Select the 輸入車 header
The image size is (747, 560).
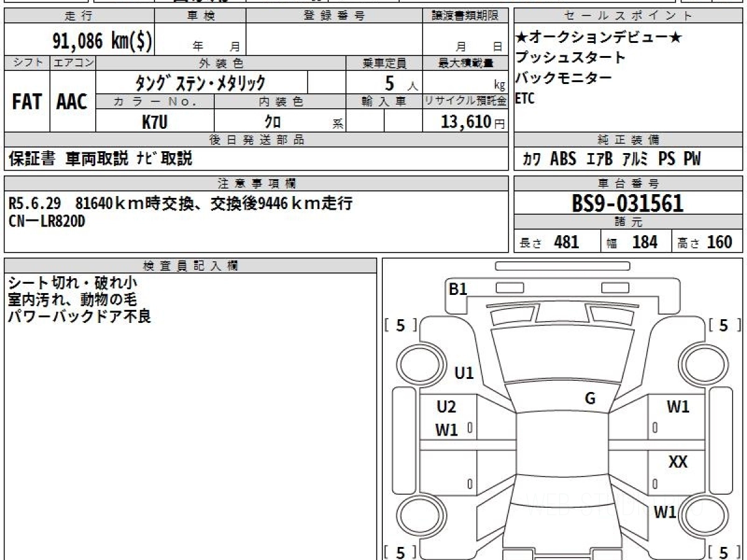(384, 101)
